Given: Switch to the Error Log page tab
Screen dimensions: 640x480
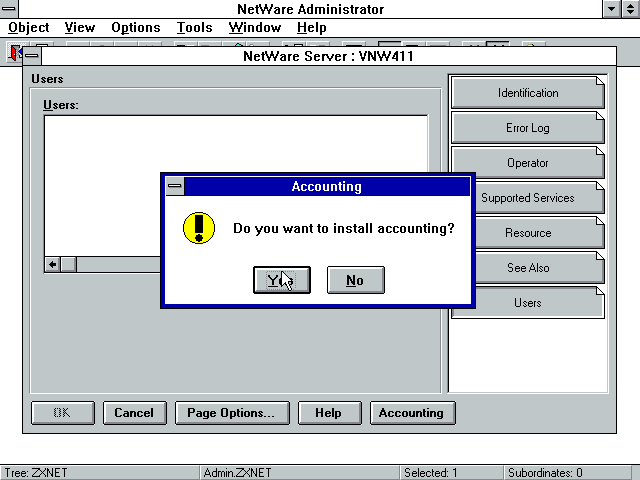Looking at the screenshot, I should [x=527, y=128].
